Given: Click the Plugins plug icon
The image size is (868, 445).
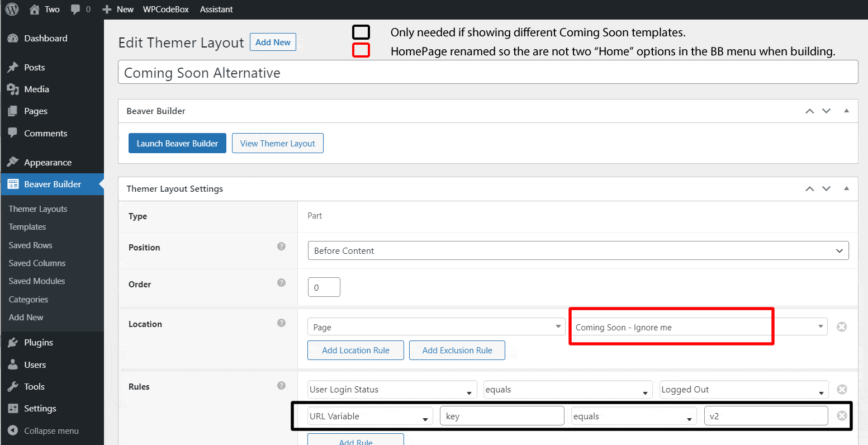Looking at the screenshot, I should [x=12, y=342].
